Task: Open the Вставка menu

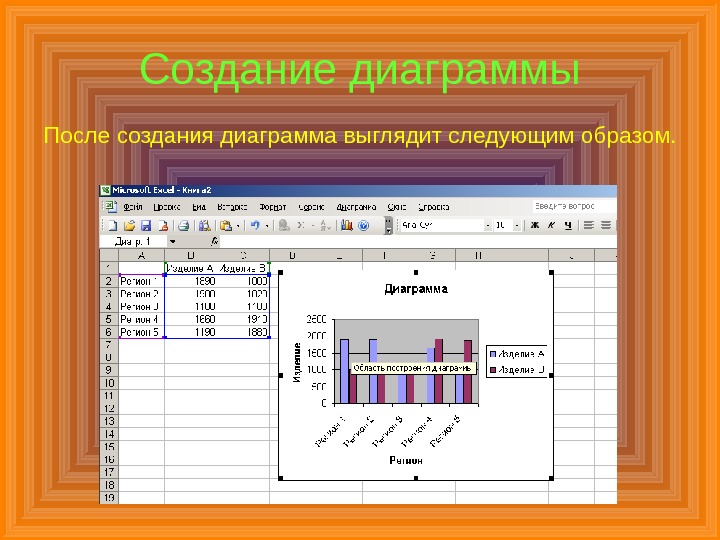Action: click(232, 207)
